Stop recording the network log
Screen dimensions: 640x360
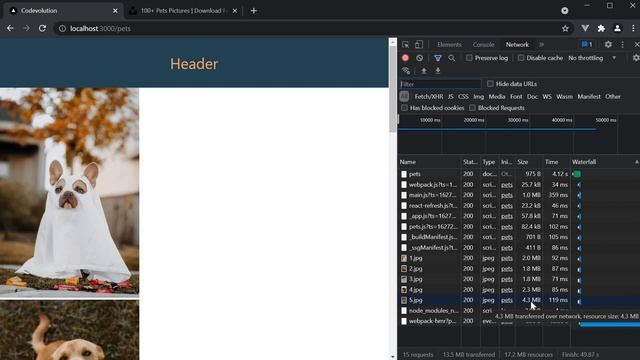click(405, 58)
